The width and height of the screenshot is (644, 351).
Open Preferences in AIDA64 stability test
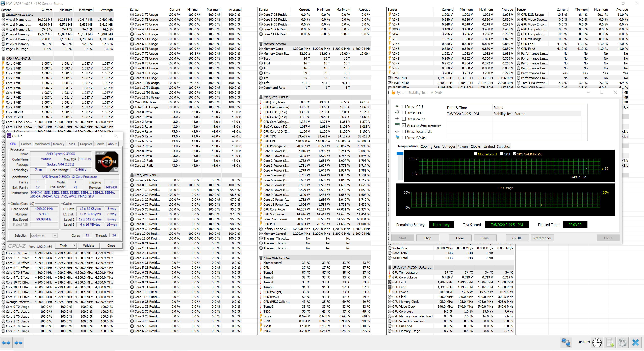(x=542, y=238)
